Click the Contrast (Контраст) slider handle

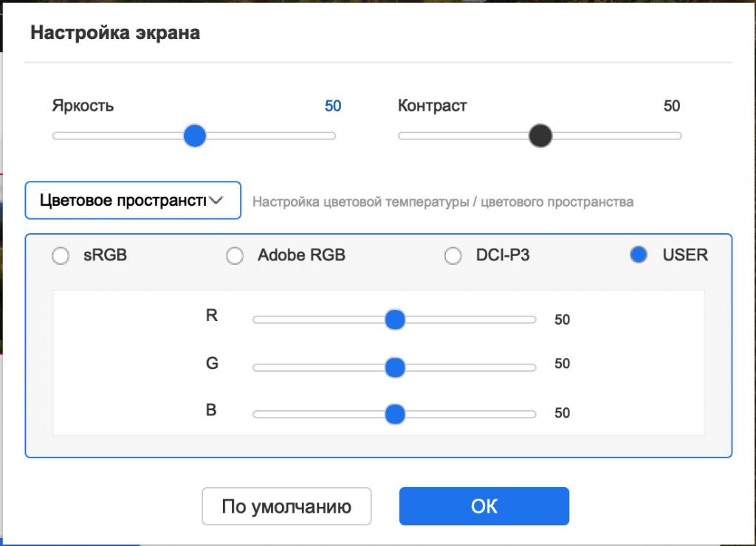click(x=540, y=136)
